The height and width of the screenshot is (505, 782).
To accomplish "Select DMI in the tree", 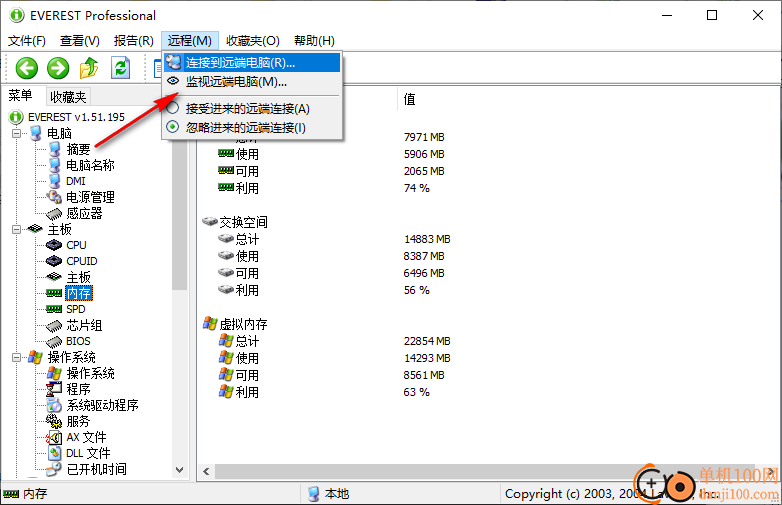I will pos(76,181).
